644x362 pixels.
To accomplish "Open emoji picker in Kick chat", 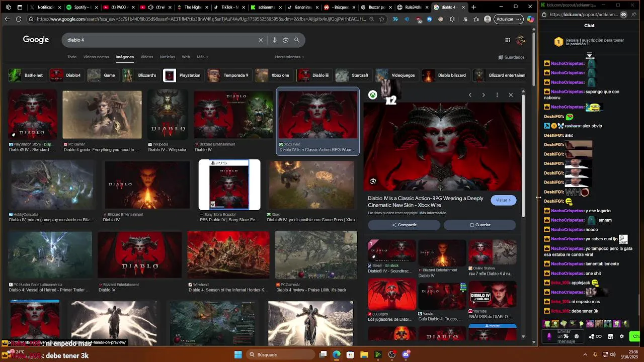I will coord(577,336).
